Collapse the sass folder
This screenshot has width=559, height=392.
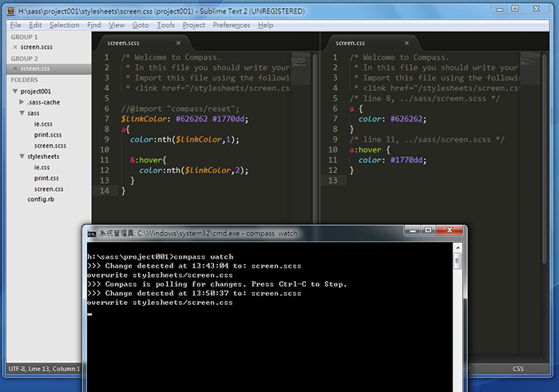pos(22,113)
